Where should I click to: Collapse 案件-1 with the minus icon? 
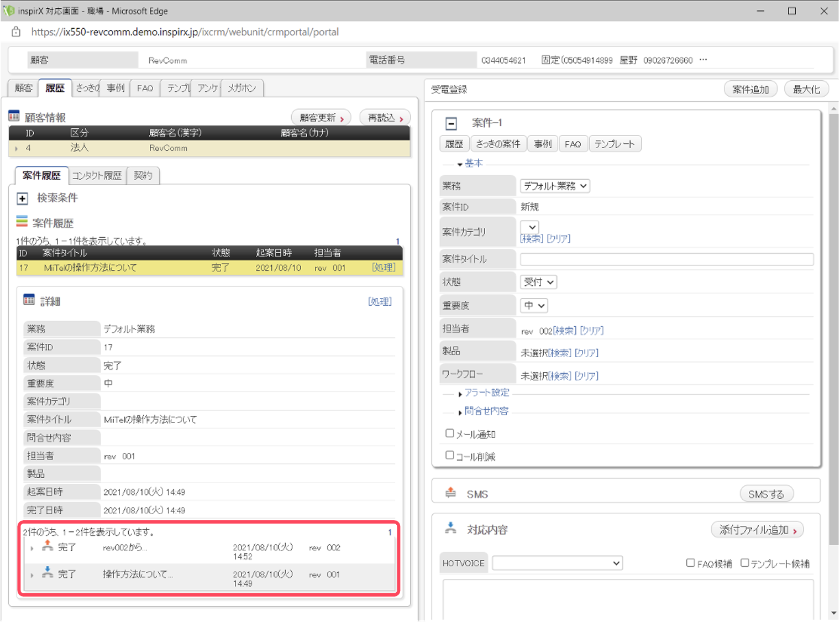click(x=452, y=123)
